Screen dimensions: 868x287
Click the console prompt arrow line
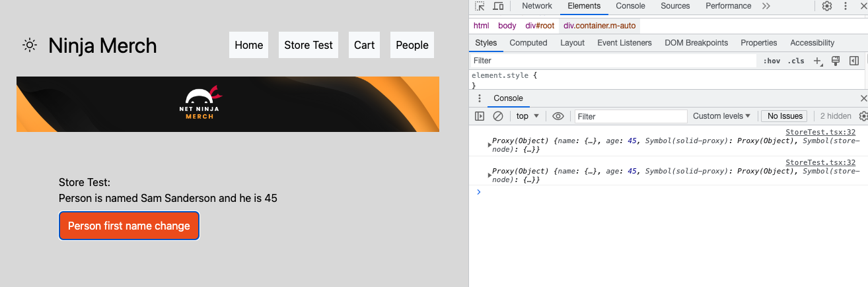[669, 192]
